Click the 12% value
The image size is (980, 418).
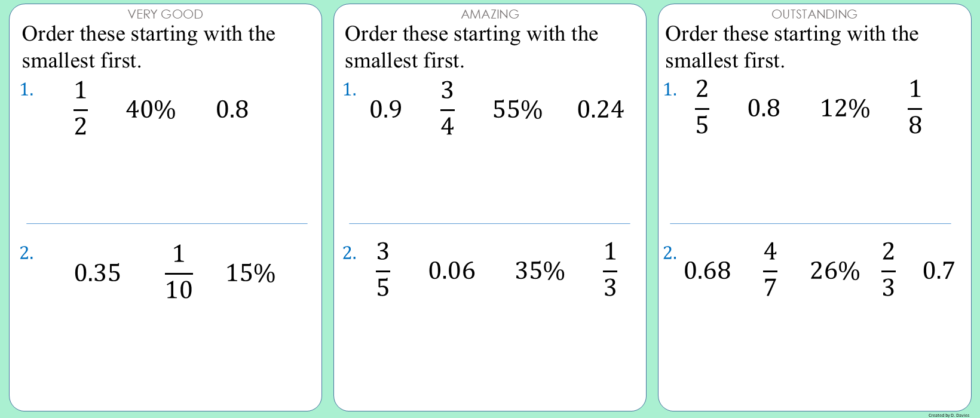[845, 109]
